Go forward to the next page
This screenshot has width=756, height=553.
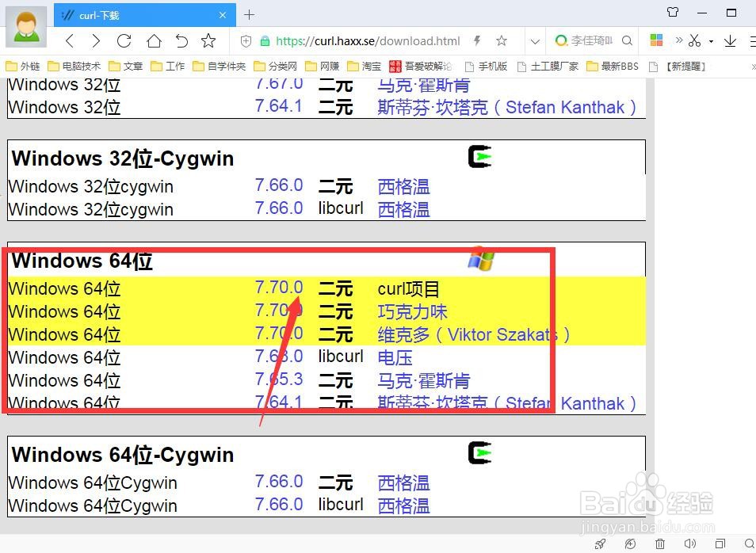[x=96, y=41]
